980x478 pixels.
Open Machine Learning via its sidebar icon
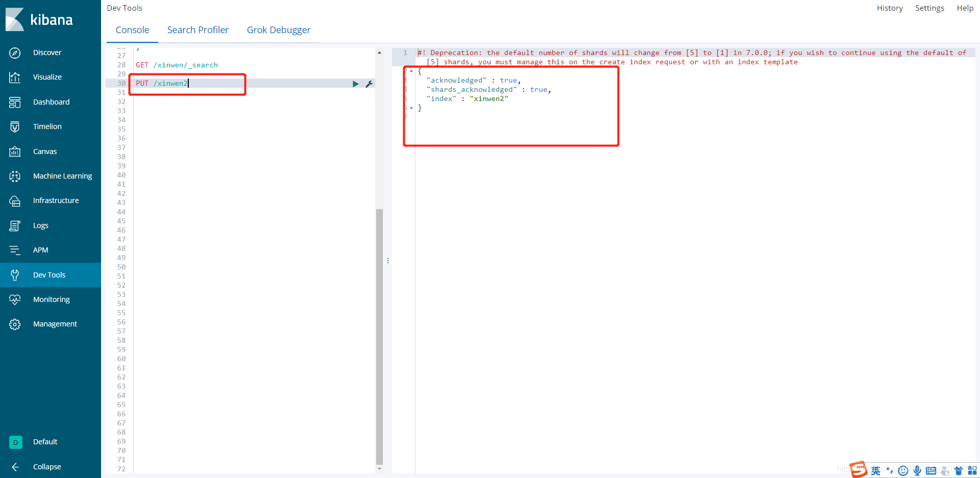(15, 176)
